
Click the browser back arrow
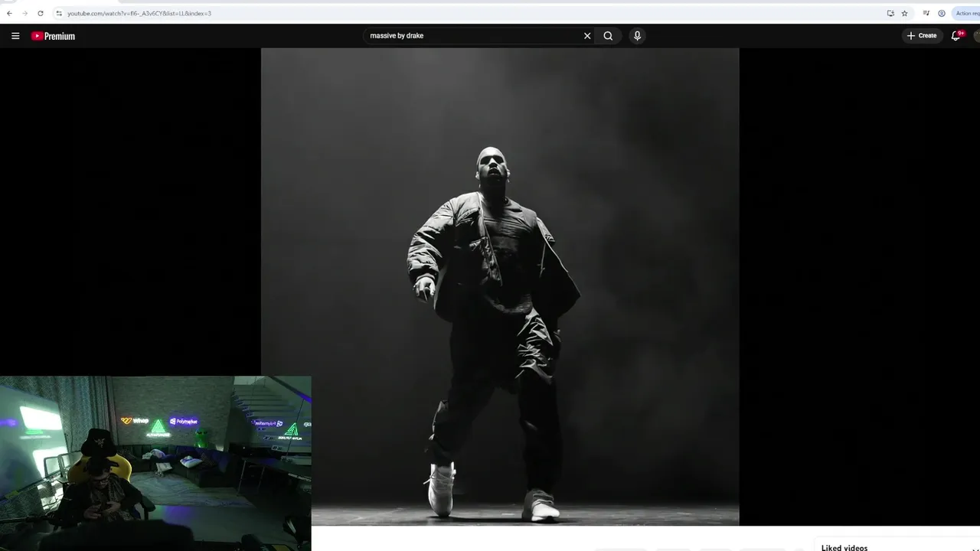(9, 13)
